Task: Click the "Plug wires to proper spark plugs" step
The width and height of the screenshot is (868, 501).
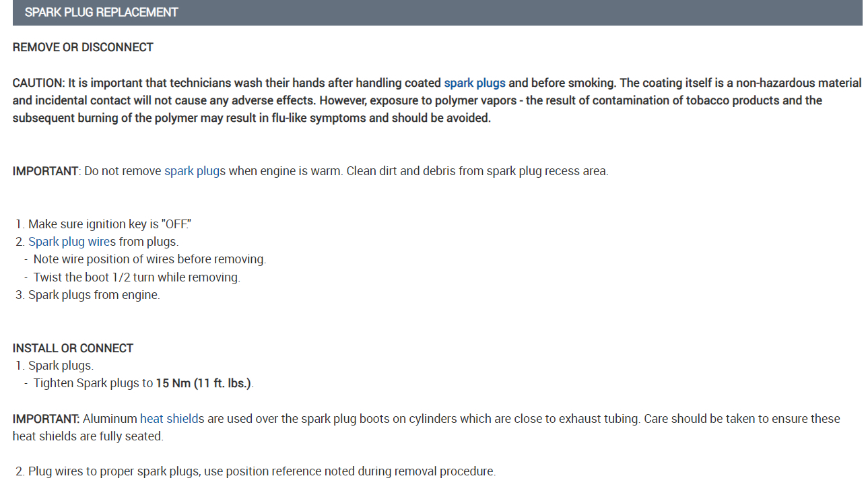Action: [x=261, y=471]
